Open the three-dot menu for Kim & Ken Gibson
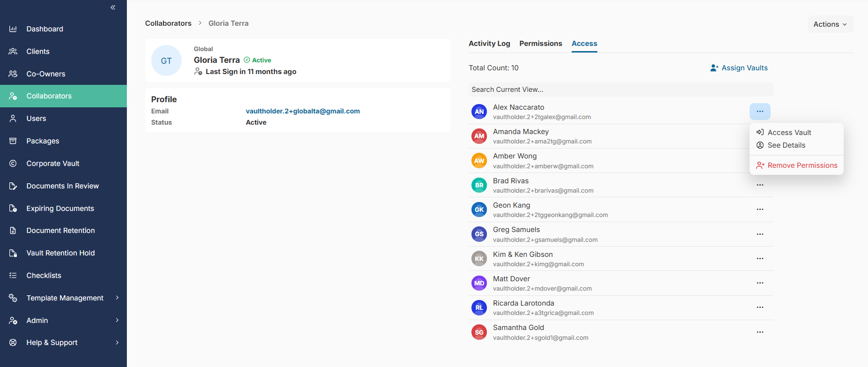 coord(760,259)
